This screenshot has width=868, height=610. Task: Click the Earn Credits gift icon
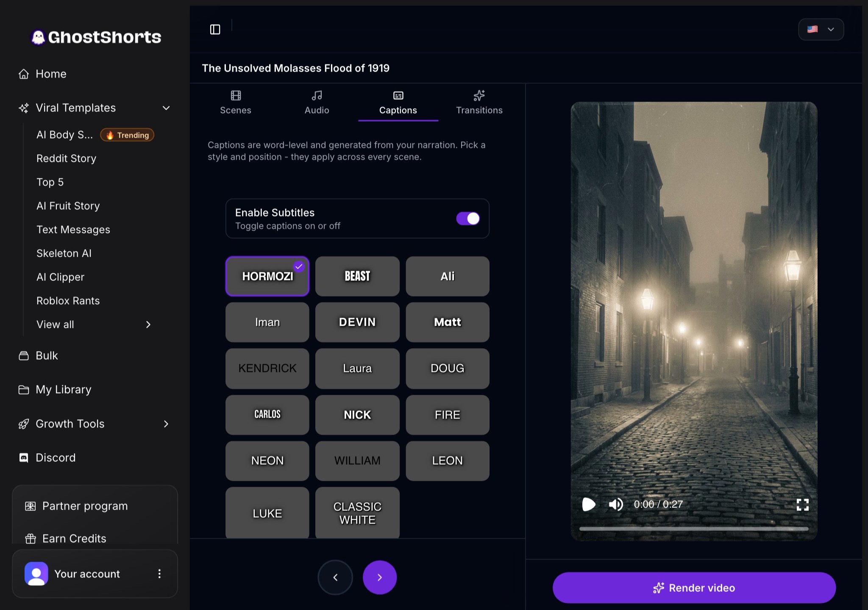(x=31, y=539)
